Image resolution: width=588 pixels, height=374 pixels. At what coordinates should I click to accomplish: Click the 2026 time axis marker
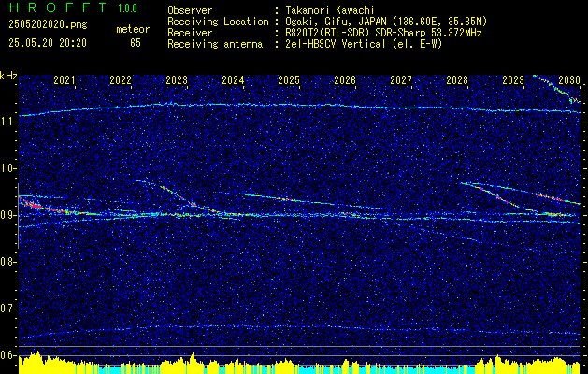(345, 80)
